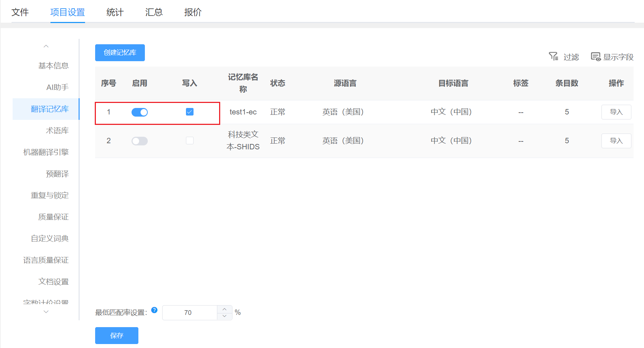644x348 pixels.
Task: Click the 创建记忆库 button
Action: point(120,53)
